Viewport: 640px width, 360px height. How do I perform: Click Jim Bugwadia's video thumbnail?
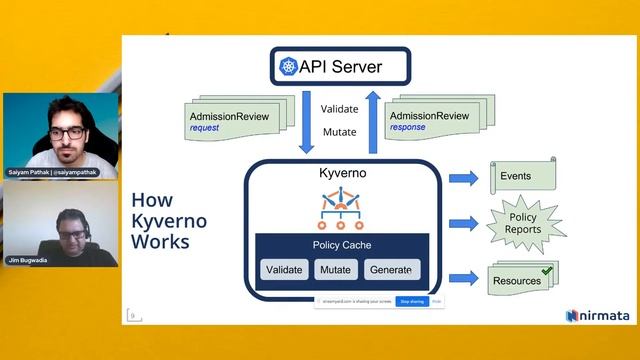[x=60, y=224]
